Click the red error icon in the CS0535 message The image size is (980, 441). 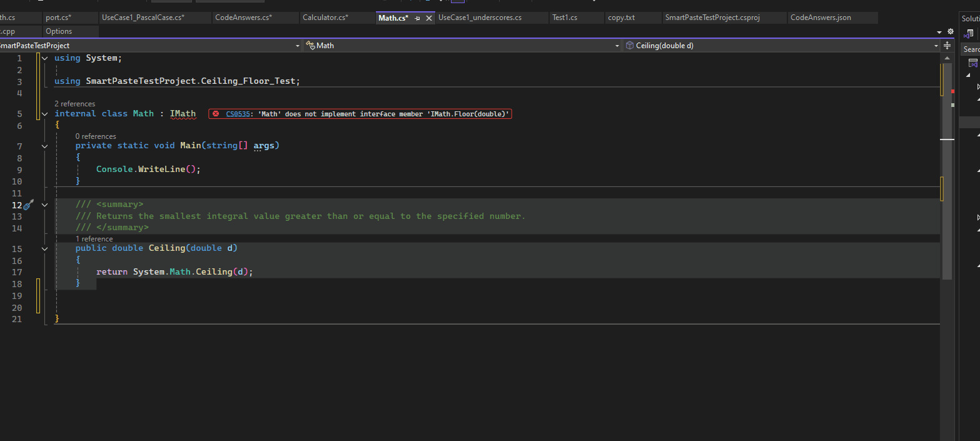pyautogui.click(x=216, y=114)
